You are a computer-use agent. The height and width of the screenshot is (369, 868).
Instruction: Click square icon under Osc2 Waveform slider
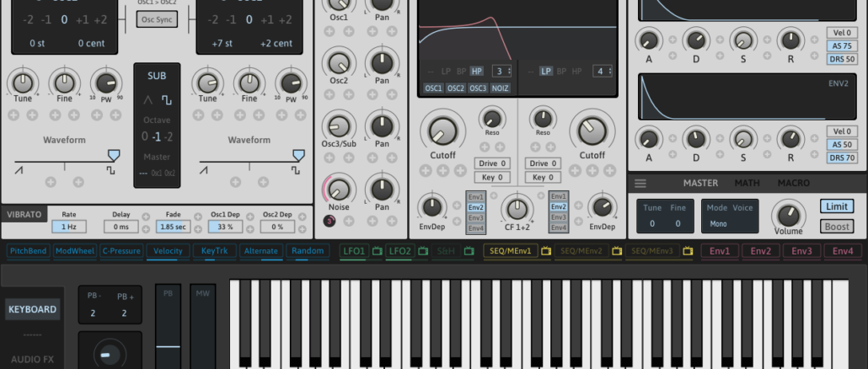pyautogui.click(x=296, y=170)
